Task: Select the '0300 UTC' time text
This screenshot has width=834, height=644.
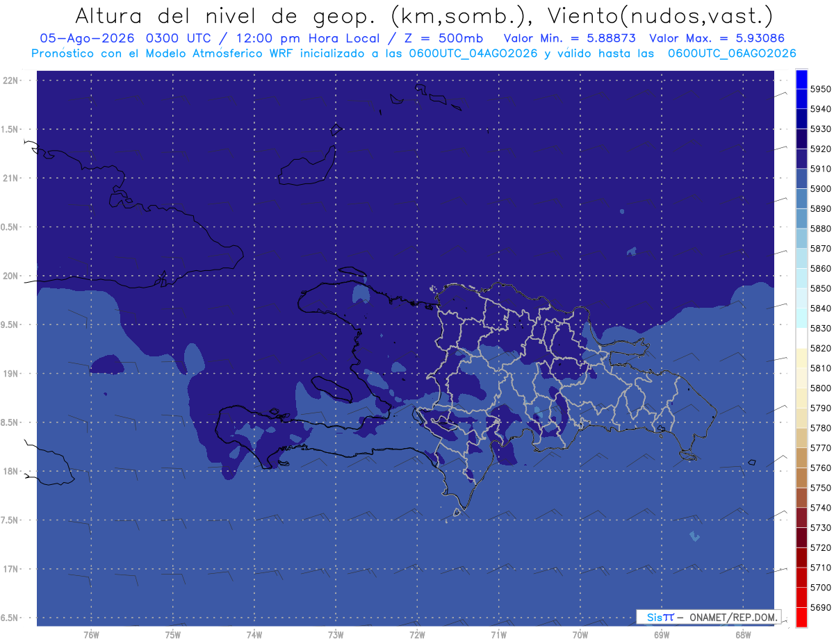Action: (x=179, y=39)
